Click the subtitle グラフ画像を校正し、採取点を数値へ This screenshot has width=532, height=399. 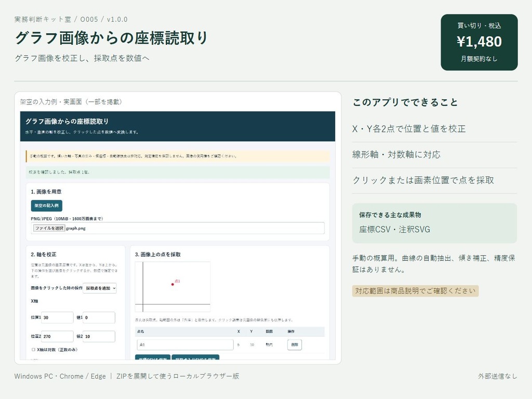point(82,58)
